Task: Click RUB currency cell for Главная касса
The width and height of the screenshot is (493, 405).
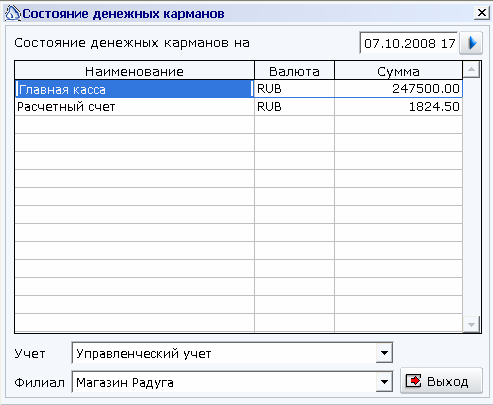Action: click(x=294, y=89)
